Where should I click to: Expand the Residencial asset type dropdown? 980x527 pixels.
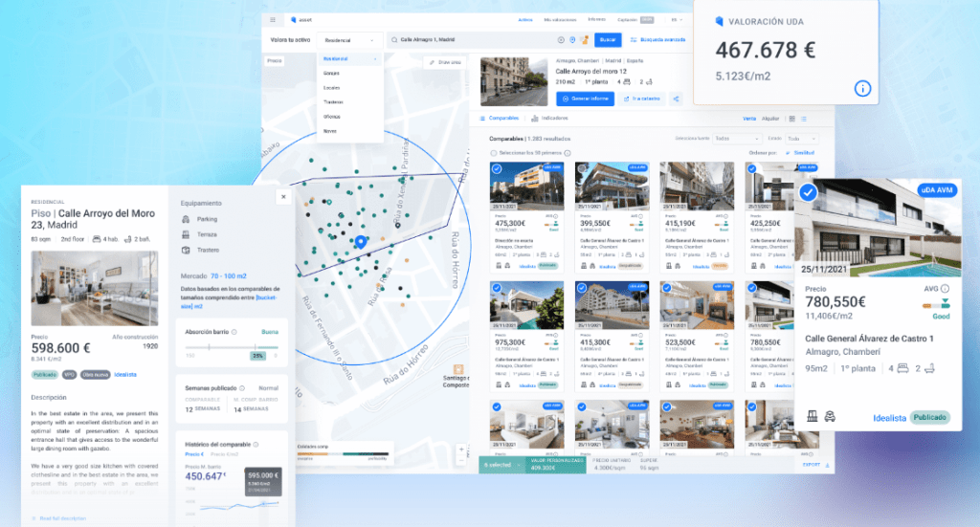pos(349,40)
